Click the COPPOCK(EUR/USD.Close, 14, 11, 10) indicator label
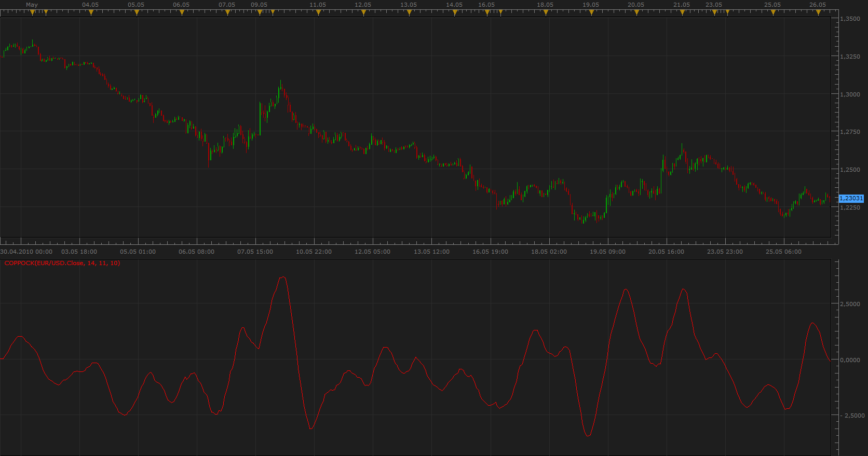Screen dimensions: 868x456 coord(62,263)
